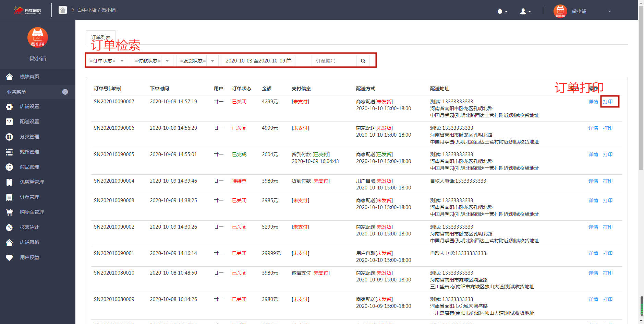Screen dimensions: 644x324
Task: Click the 优惠券管理 icon
Action: [9, 182]
